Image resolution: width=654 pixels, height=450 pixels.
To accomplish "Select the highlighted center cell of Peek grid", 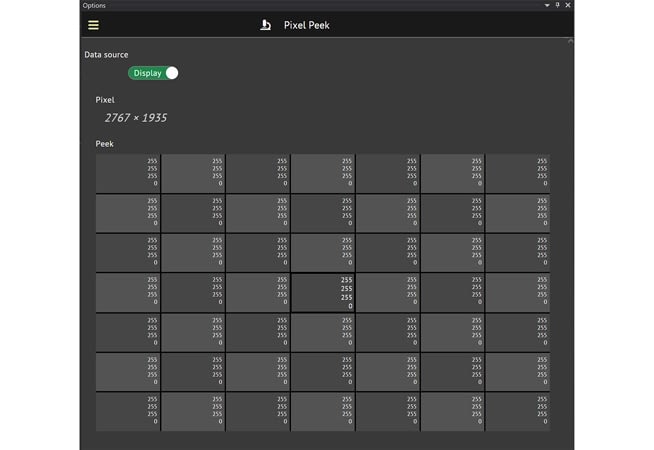I will click(x=323, y=293).
